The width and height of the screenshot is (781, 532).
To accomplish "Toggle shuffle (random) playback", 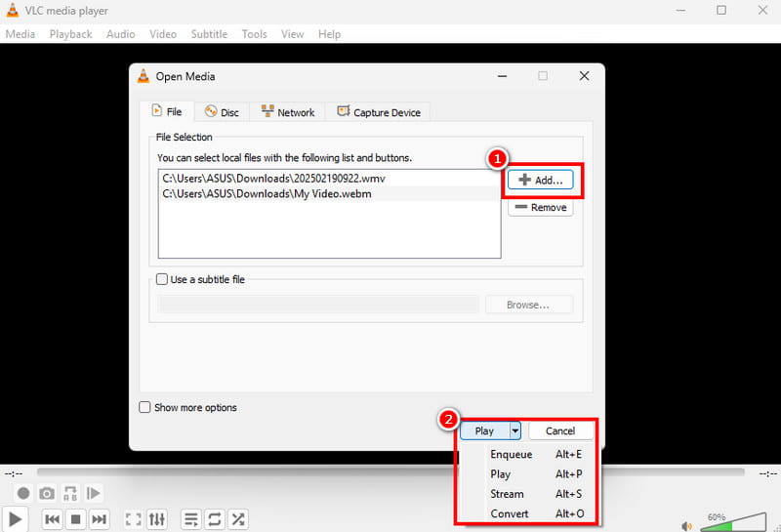I will 238,519.
